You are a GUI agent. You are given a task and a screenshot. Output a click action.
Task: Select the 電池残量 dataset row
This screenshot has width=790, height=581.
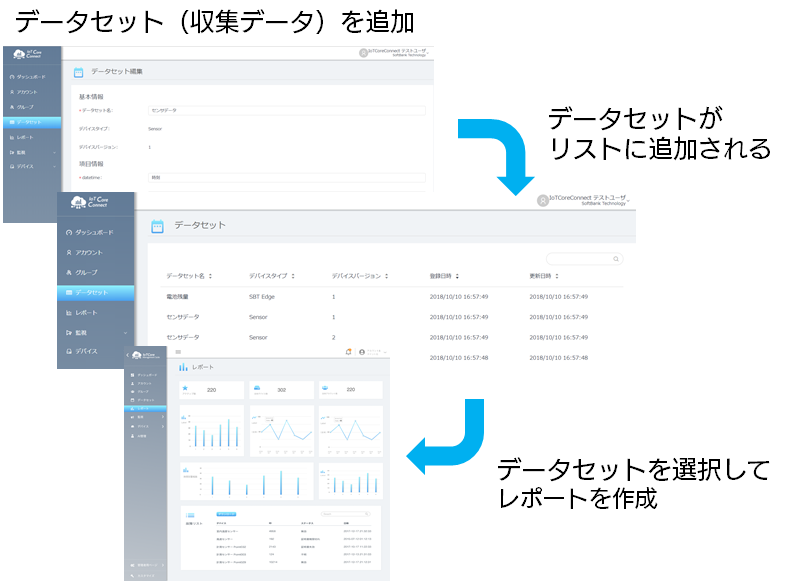391,297
